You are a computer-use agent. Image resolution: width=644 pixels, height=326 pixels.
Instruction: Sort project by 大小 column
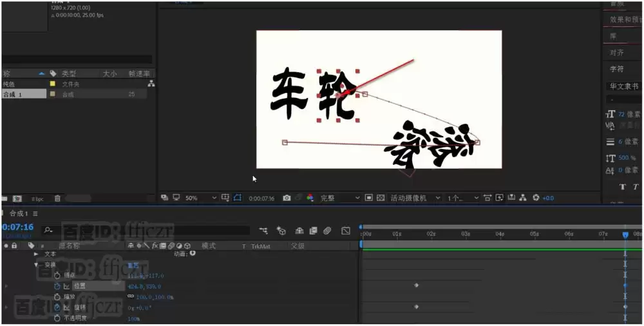(x=109, y=73)
